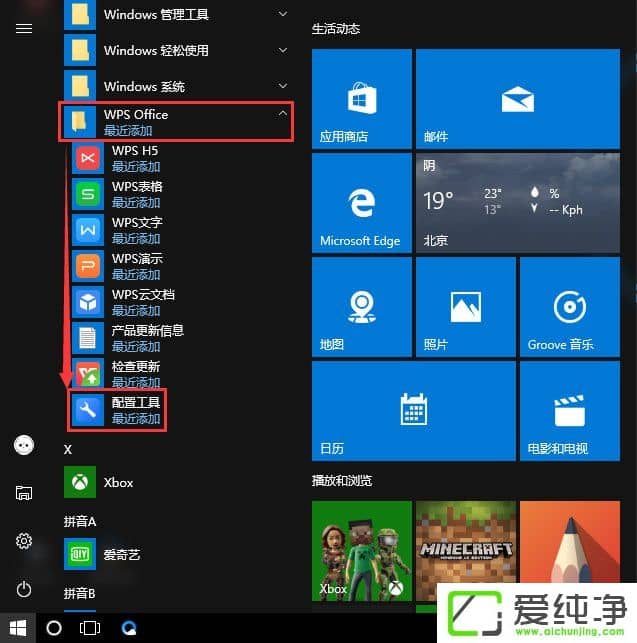The height and width of the screenshot is (643, 637).
Task: Expand Windows 系统 folder chevron
Action: [x=283, y=86]
